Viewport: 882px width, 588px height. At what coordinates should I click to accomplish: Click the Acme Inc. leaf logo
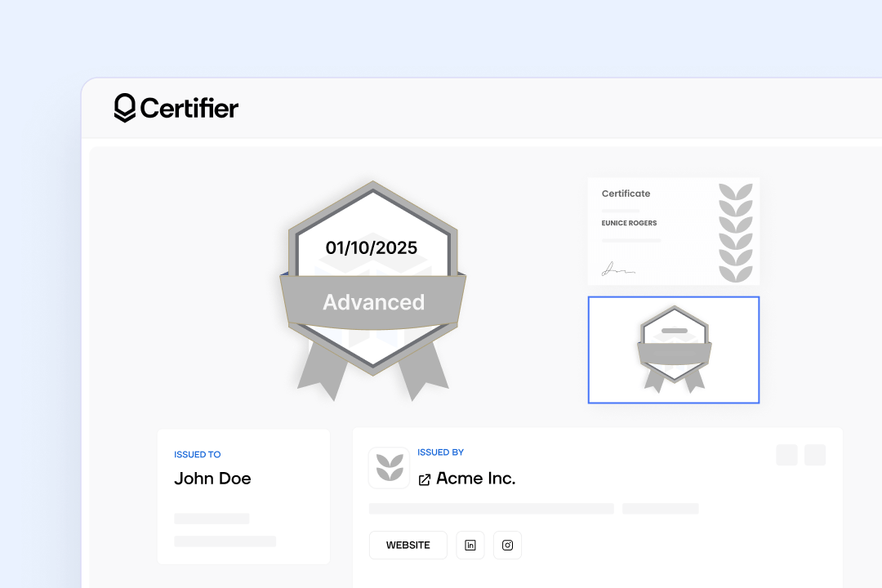(390, 468)
